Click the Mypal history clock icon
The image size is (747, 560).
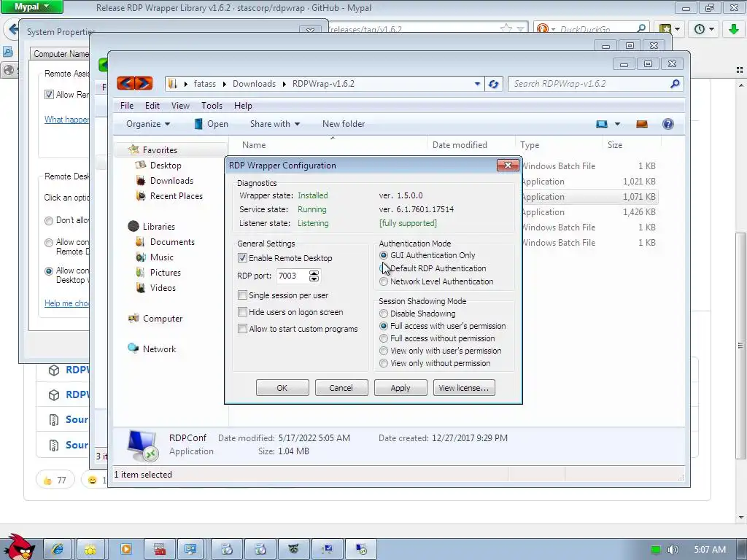click(x=700, y=29)
